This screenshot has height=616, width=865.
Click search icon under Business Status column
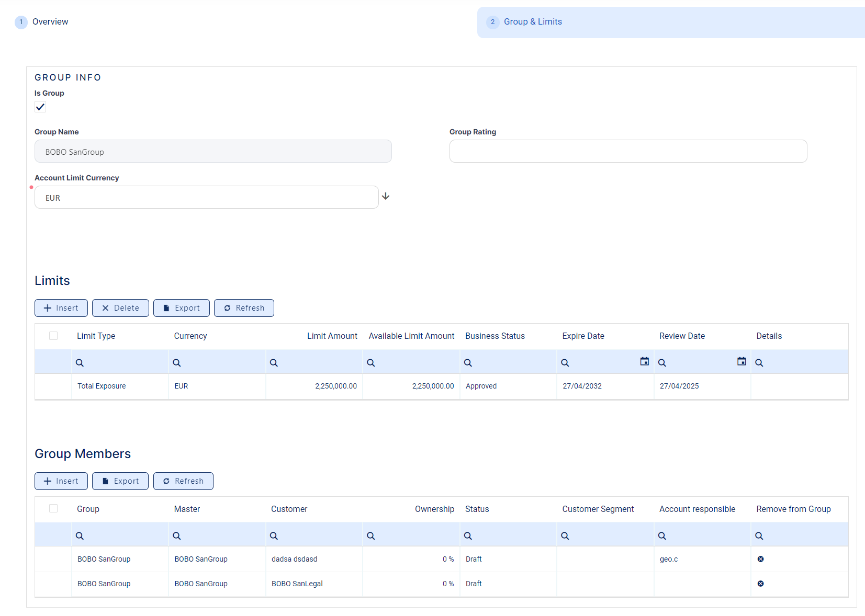pyautogui.click(x=468, y=362)
